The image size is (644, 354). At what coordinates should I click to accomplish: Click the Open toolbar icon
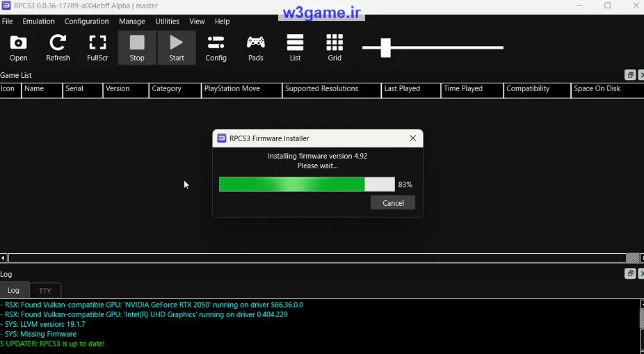(19, 48)
